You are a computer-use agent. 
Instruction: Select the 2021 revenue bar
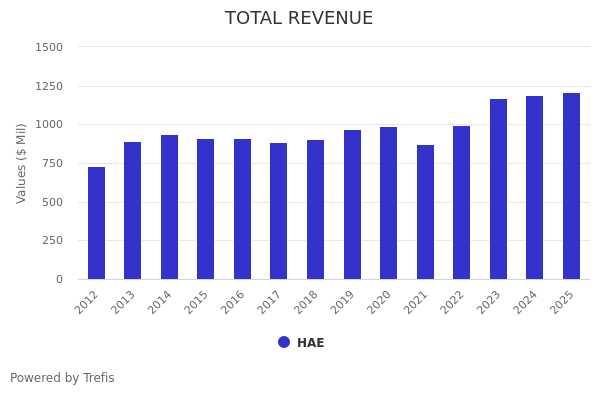(x=425, y=212)
